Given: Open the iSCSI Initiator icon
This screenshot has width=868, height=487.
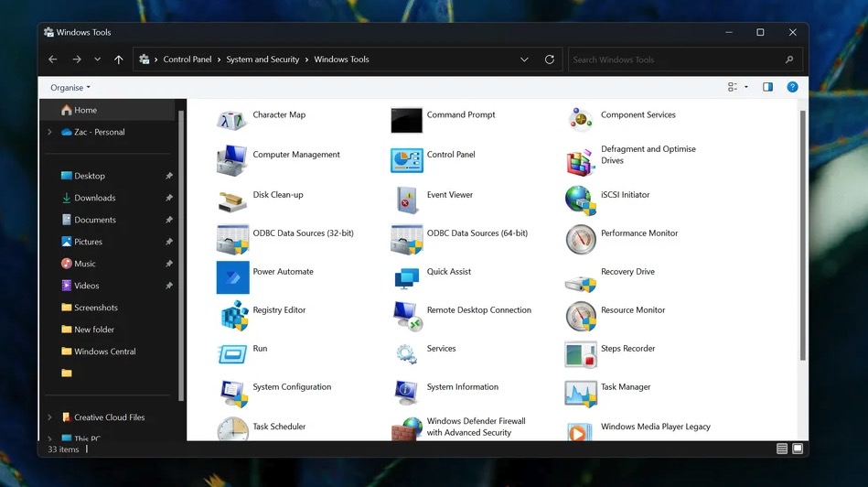Looking at the screenshot, I should pyautogui.click(x=581, y=200).
